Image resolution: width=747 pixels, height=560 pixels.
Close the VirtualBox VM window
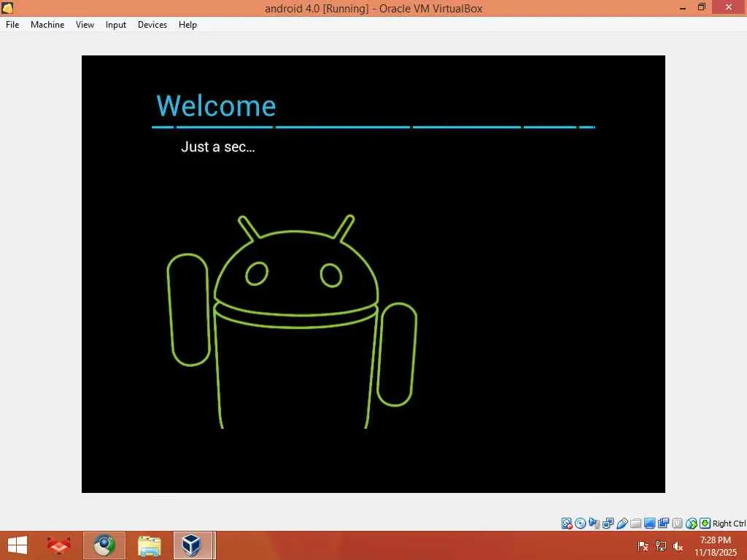tap(729, 7)
